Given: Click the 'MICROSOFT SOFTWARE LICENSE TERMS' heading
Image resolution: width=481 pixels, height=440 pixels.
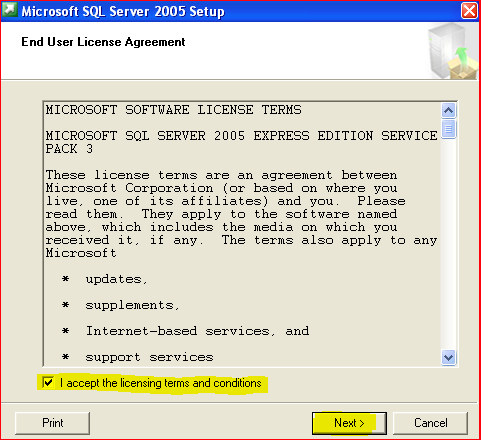Looking at the screenshot, I should pyautogui.click(x=174, y=110).
